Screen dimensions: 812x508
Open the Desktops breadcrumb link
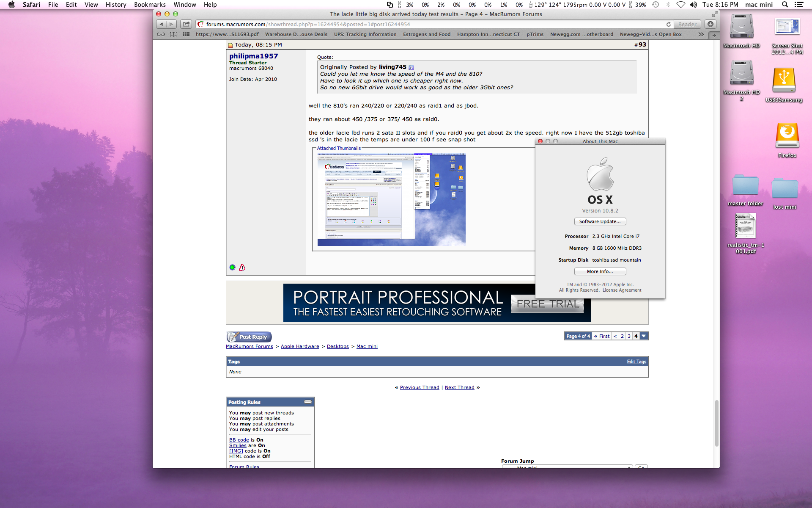[337, 346]
